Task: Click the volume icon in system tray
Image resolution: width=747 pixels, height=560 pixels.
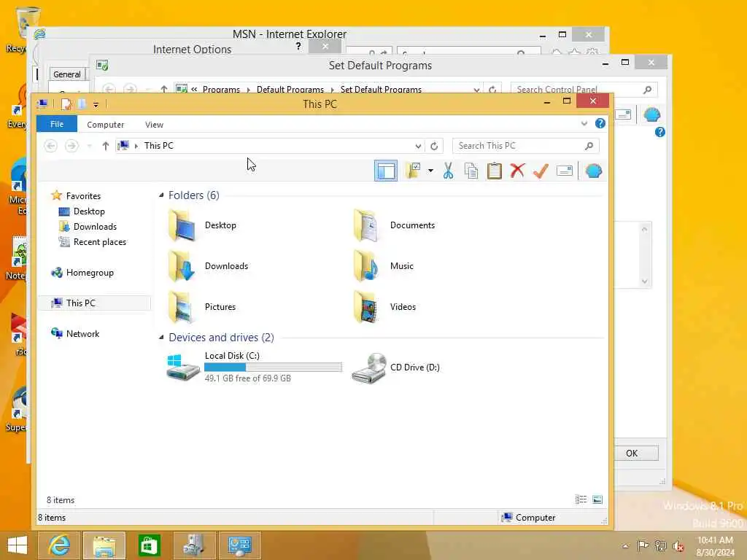Action: pos(678,545)
